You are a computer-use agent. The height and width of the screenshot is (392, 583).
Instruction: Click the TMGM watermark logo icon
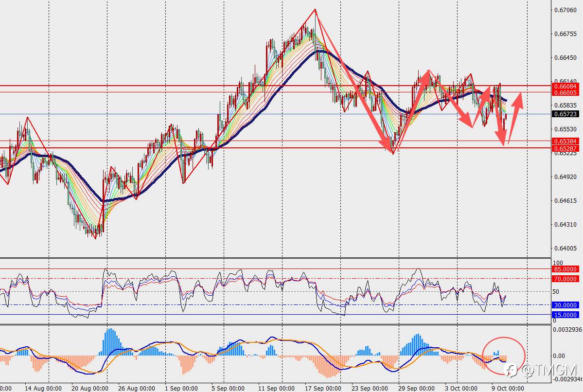coord(512,370)
